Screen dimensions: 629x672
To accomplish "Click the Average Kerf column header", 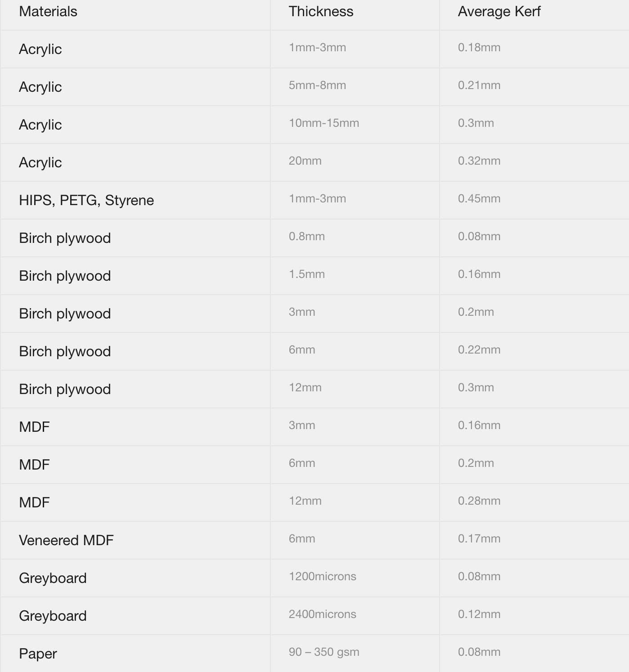I will click(499, 12).
